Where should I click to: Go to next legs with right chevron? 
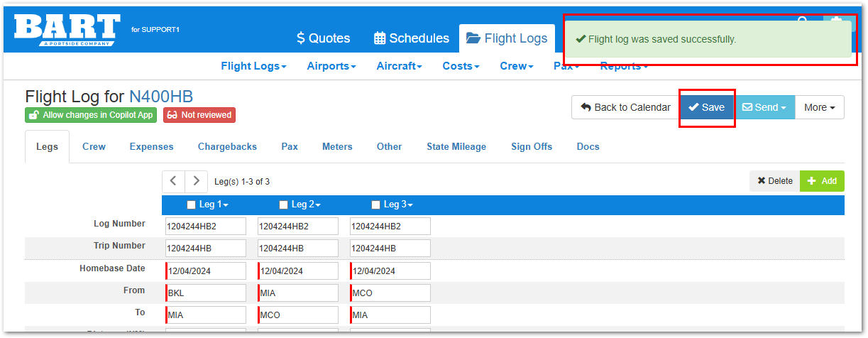197,181
